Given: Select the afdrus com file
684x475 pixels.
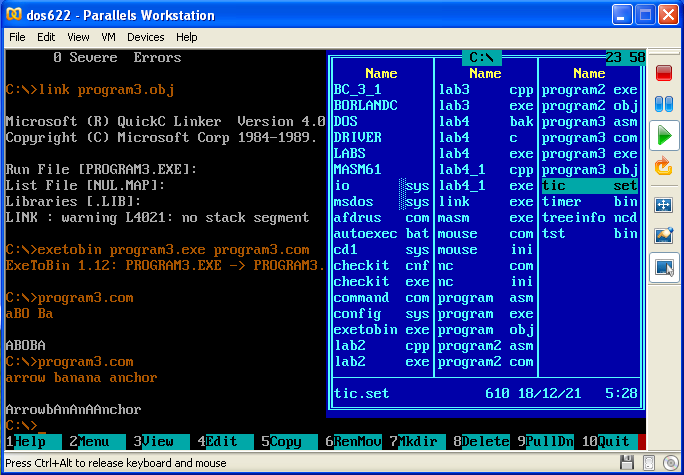Looking at the screenshot, I should [382, 218].
